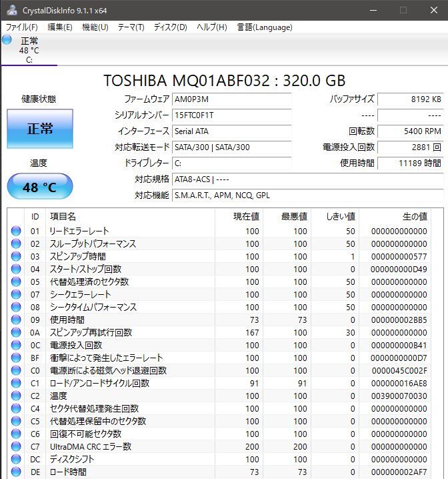
Task: Click the rotation rate value 5400 RPM
Action: (x=410, y=131)
